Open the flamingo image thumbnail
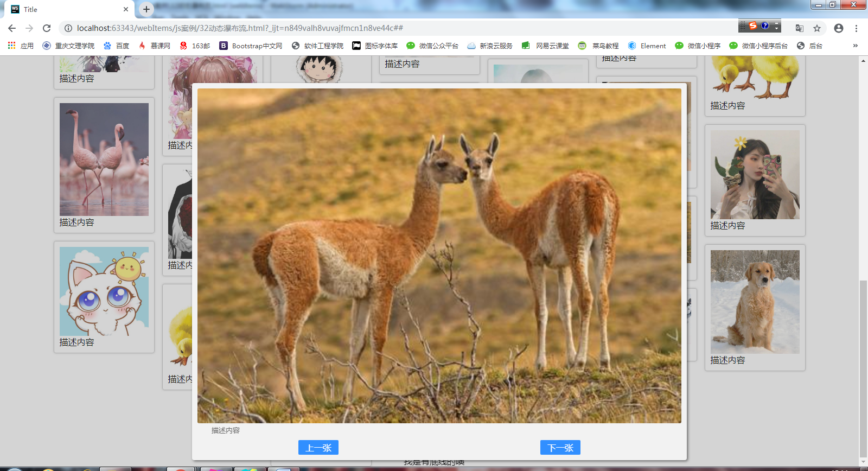Viewport: 868px width, 471px height. pos(104,160)
